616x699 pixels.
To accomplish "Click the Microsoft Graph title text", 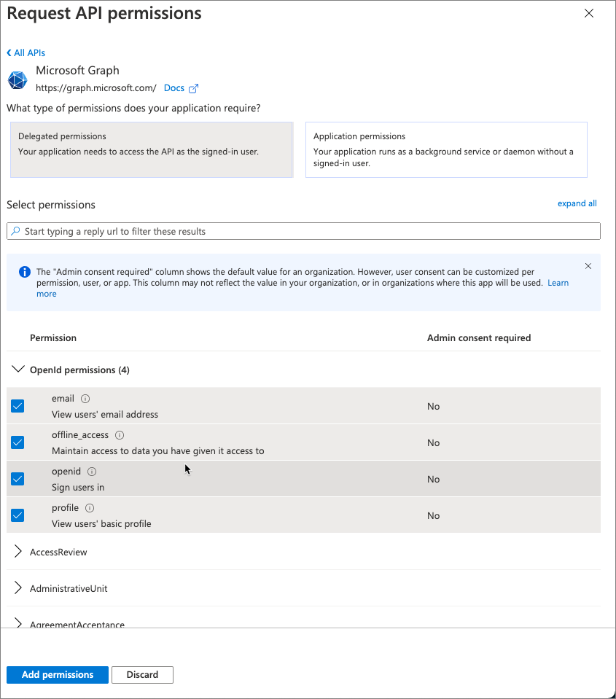I will [77, 71].
